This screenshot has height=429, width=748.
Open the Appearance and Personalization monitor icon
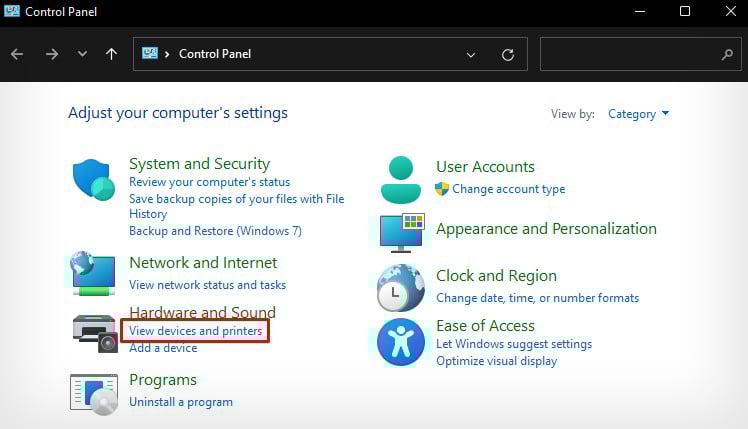click(402, 232)
